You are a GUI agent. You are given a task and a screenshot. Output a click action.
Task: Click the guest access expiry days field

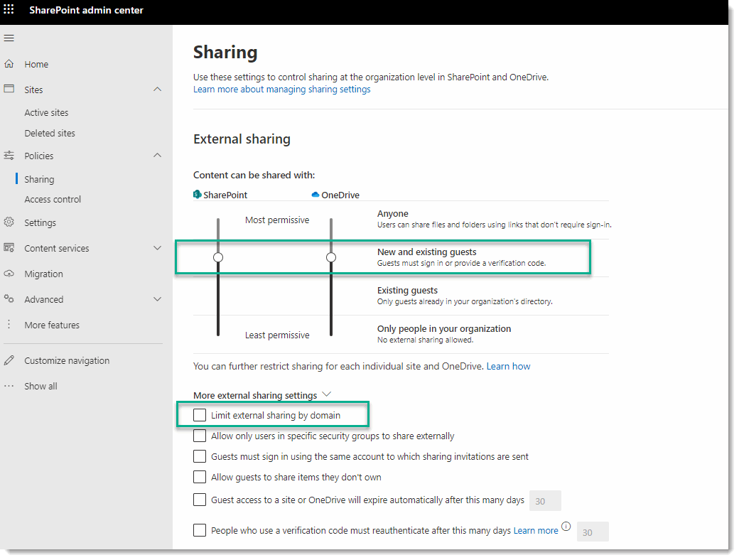point(545,500)
